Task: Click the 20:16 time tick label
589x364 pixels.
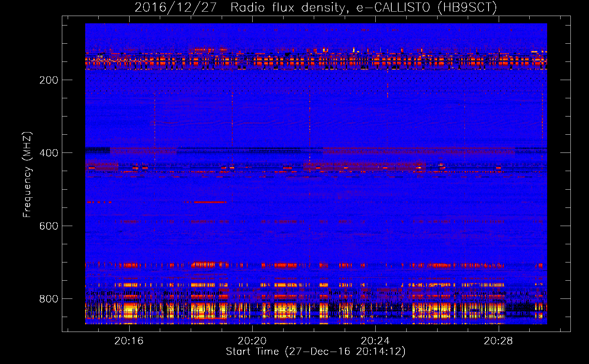Action: tap(129, 341)
